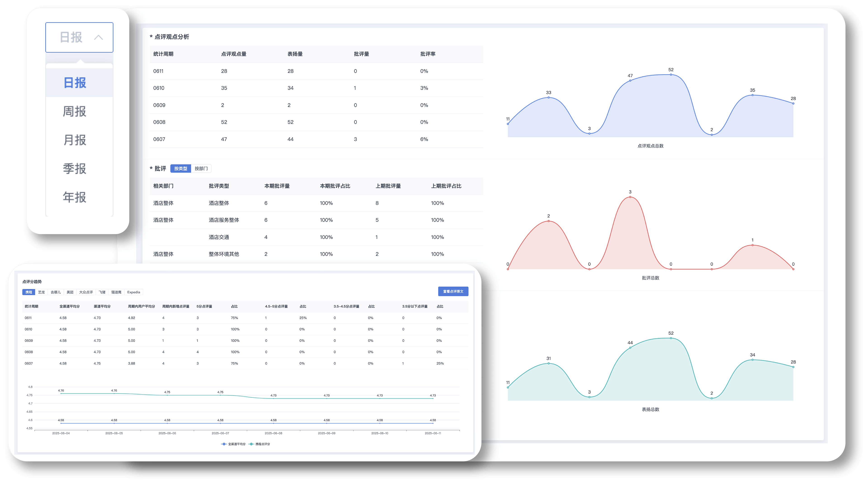Switch to the Expedia channel tab

pyautogui.click(x=133, y=292)
